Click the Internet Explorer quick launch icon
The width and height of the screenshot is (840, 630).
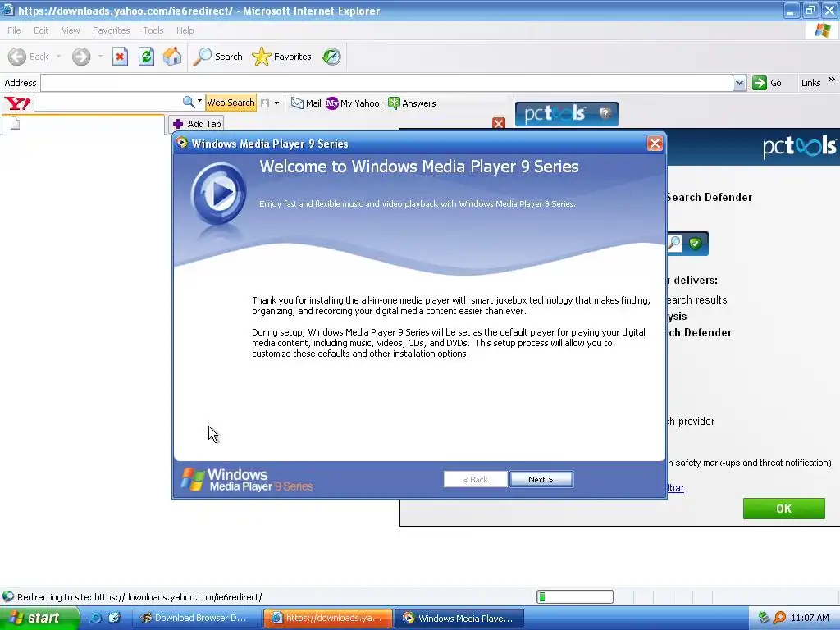click(x=96, y=618)
